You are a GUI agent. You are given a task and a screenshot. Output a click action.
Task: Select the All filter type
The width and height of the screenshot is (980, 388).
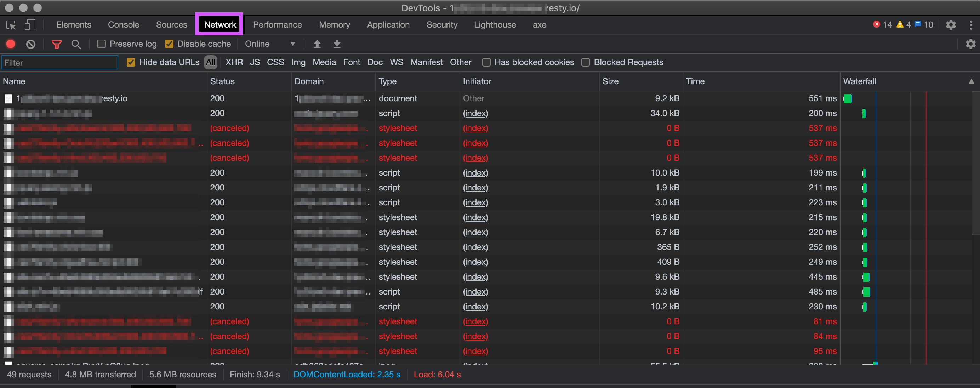click(210, 62)
